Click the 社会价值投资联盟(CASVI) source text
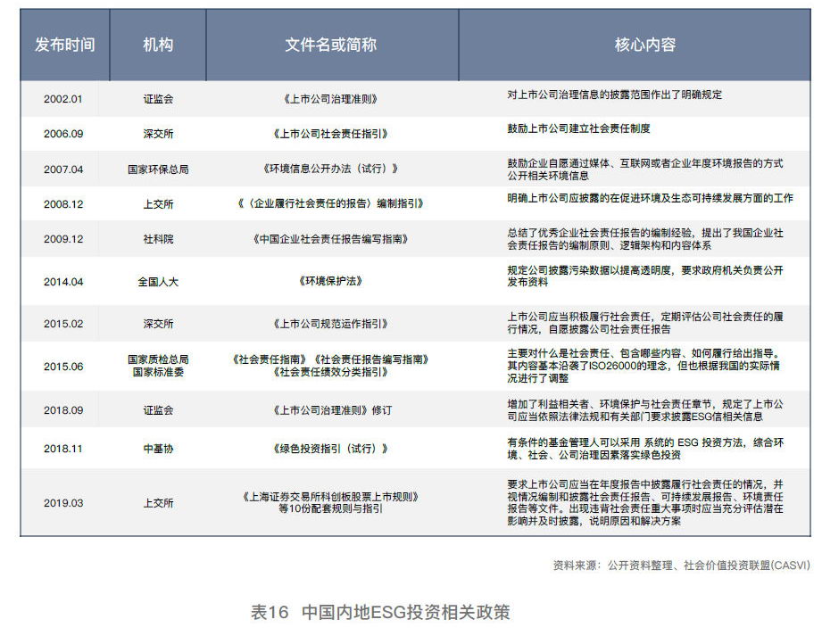 [x=705, y=563]
